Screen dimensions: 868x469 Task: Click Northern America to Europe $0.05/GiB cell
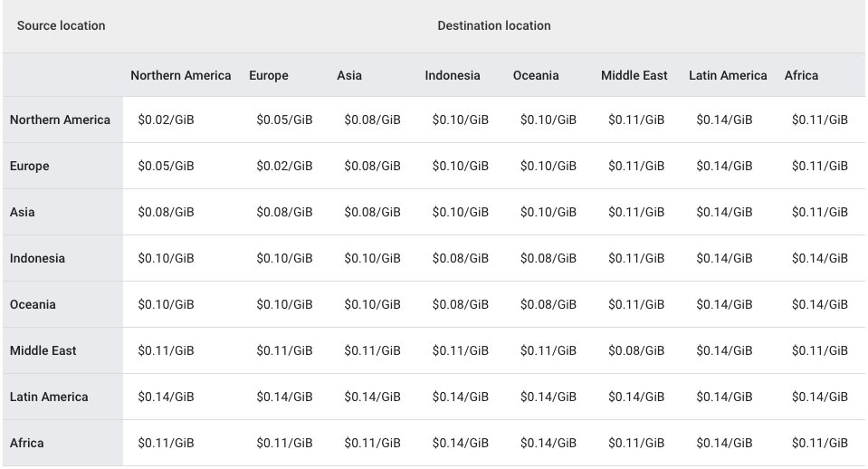(x=284, y=120)
